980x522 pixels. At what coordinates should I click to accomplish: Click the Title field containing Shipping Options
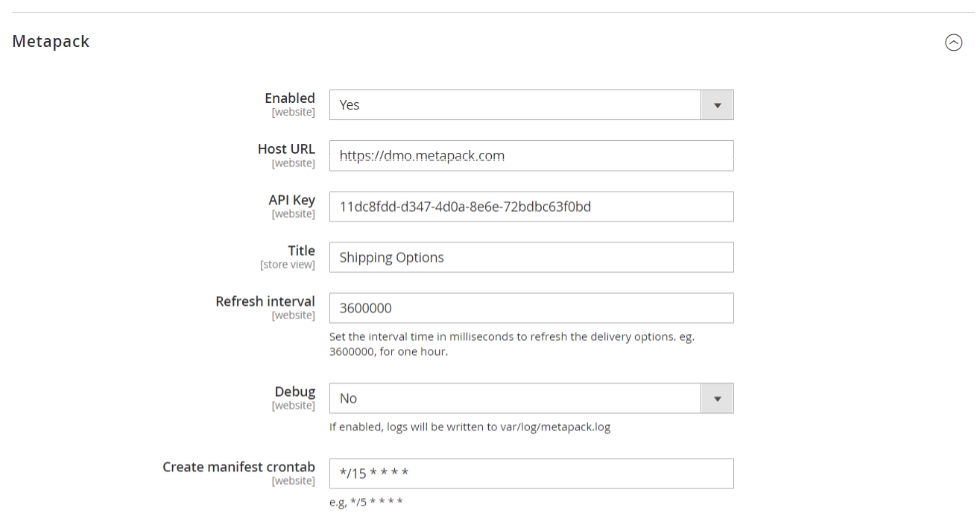(531, 257)
